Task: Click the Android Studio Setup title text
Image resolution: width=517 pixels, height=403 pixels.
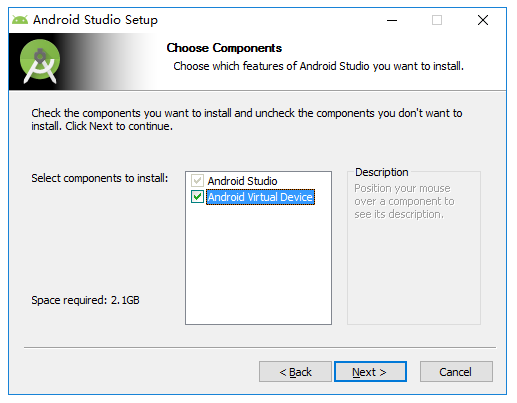Action: (x=95, y=20)
